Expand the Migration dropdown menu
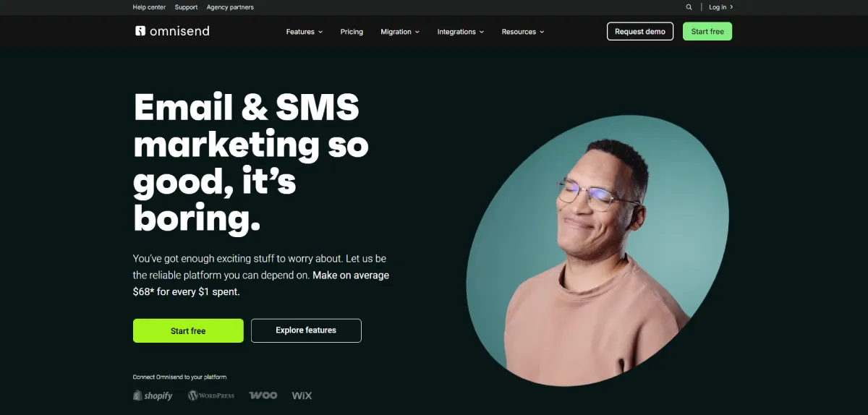 [x=400, y=32]
